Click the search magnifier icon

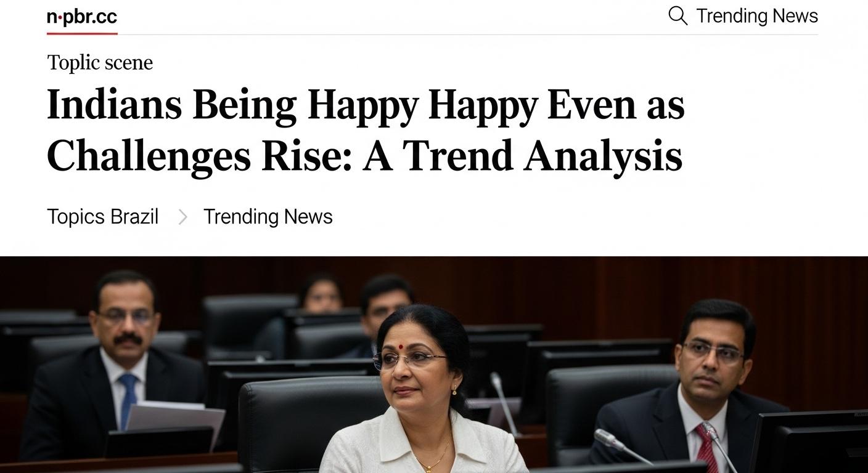click(678, 16)
